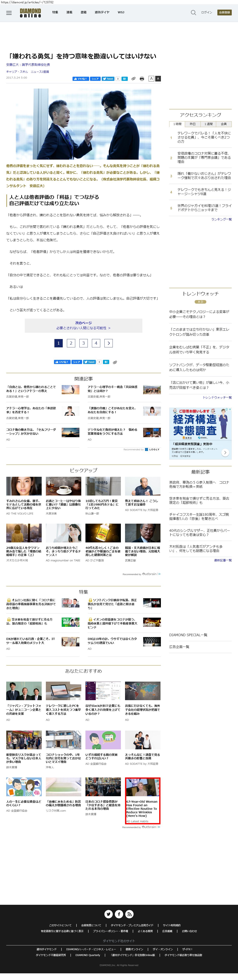Screen dimensions: 238x980
Task: Click the next page arrow in the pagination
Action: (x=109, y=343)
